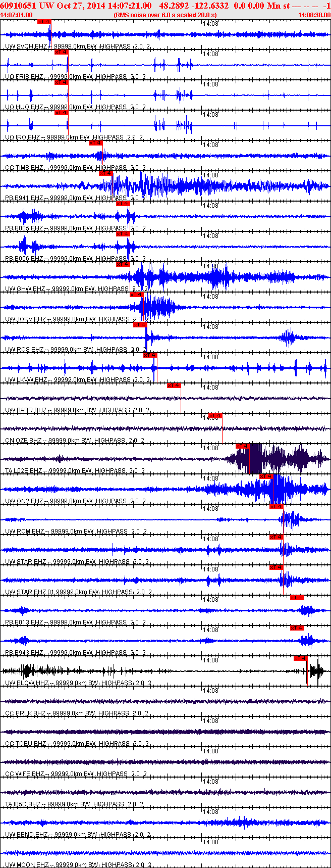
Task: Select the red pick marker on PB B013 trace
Action: 297,598
